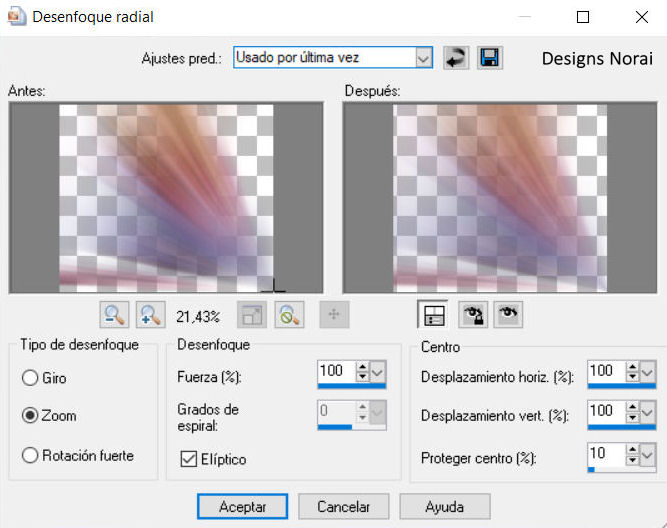667x528 pixels.
Task: Open the Ajustes pred. presets dropdown
Action: 423,58
